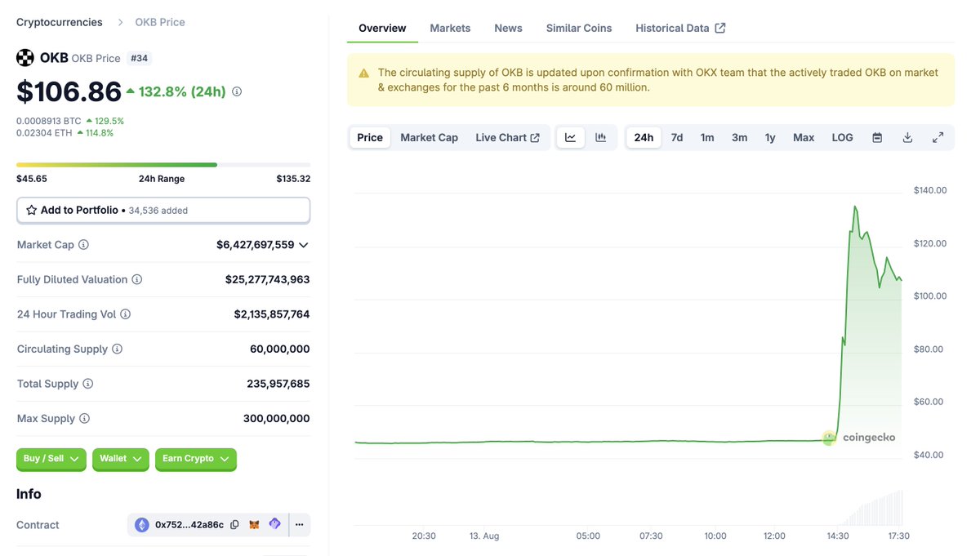Switch to candlestick chart view icon

coord(601,137)
